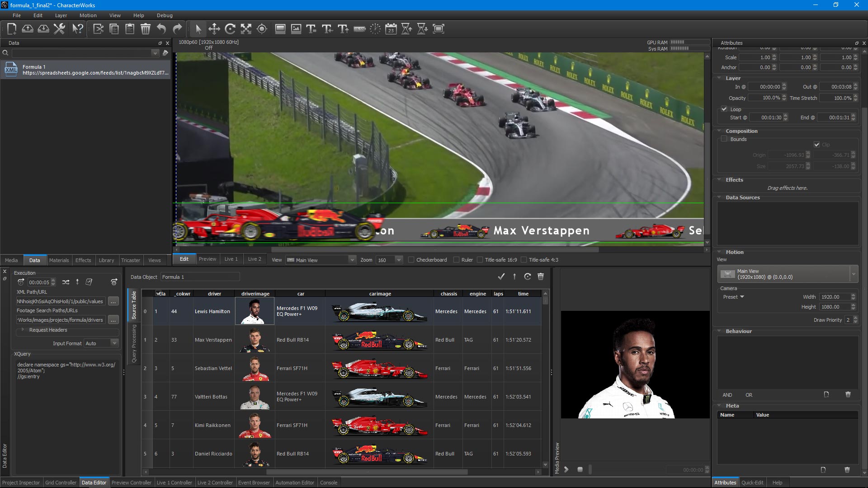Select the Scale arrows tool
Image resolution: width=868 pixels, height=488 pixels.
[x=246, y=29]
